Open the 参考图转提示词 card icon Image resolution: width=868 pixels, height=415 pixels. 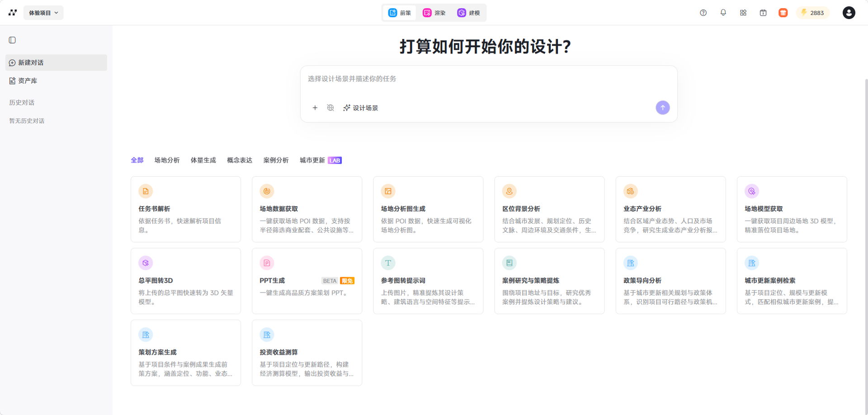pos(388,263)
